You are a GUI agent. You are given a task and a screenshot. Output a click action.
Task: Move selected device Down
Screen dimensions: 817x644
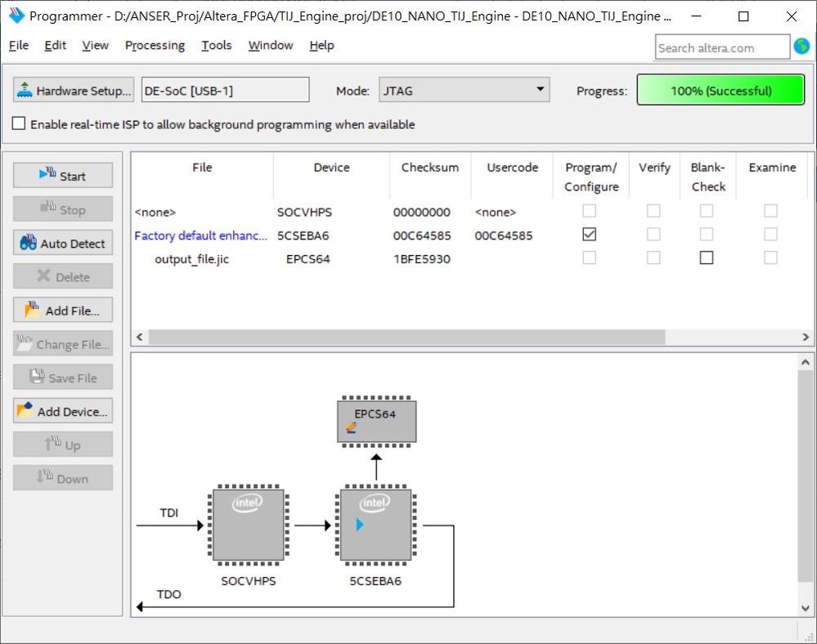pos(62,478)
